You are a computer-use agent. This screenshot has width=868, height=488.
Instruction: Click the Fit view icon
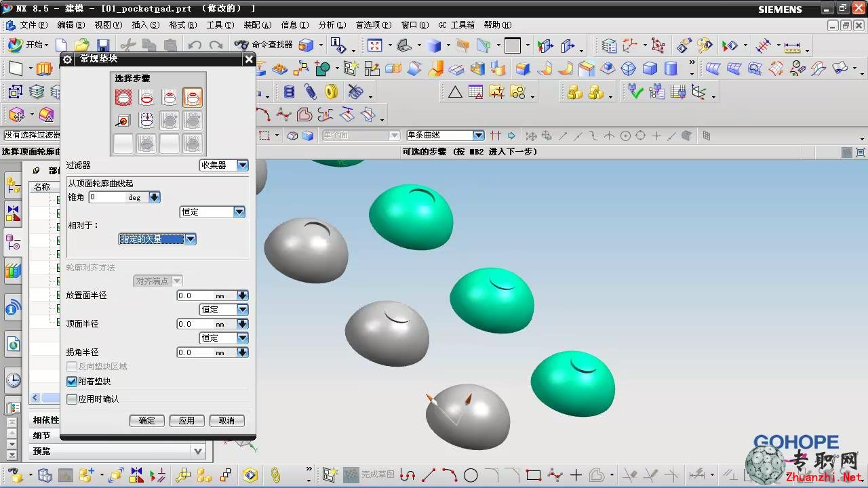click(375, 45)
